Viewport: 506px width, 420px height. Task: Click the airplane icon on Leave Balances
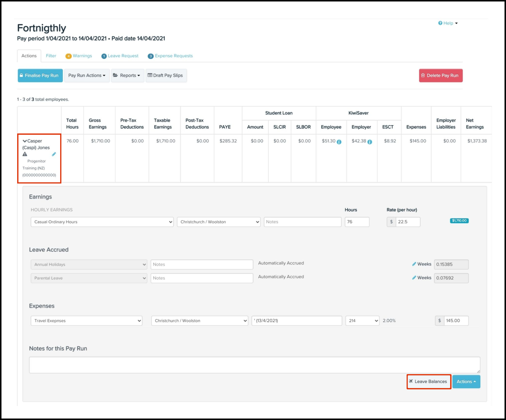click(x=411, y=381)
